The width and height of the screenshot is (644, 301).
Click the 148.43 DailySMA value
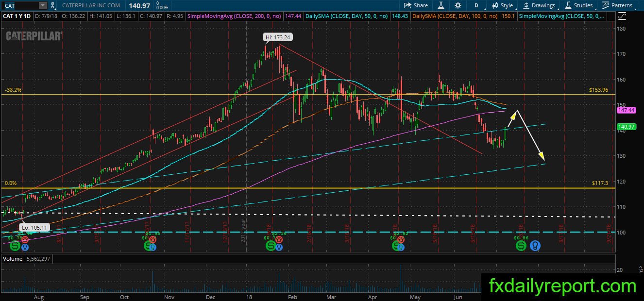(x=400, y=16)
